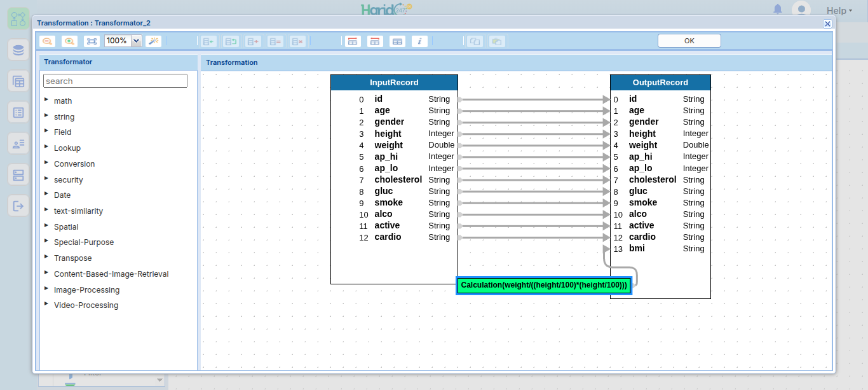Viewport: 868px width, 390px height.
Task: Click the add field plus icon
Action: (253, 41)
